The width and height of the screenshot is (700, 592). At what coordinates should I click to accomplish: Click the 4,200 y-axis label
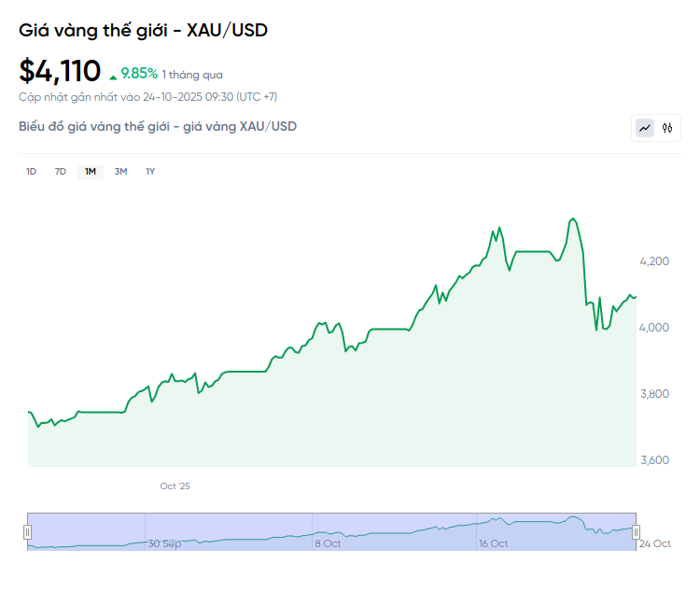pos(654,261)
